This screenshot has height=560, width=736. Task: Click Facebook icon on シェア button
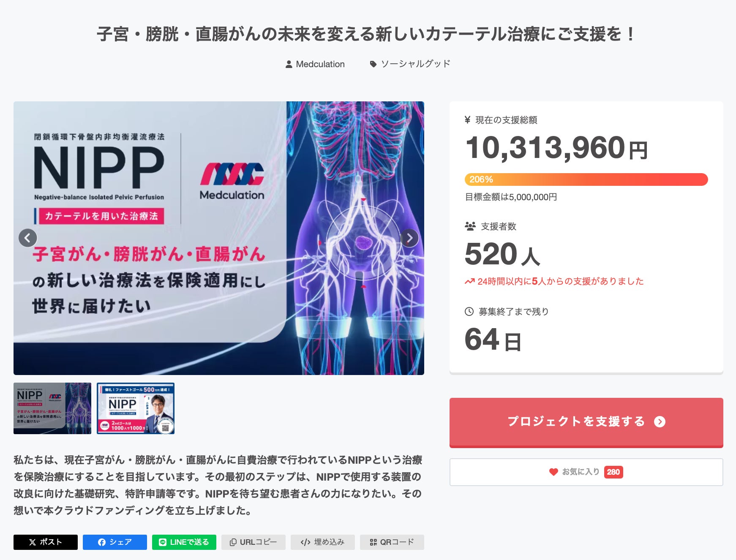(x=102, y=542)
